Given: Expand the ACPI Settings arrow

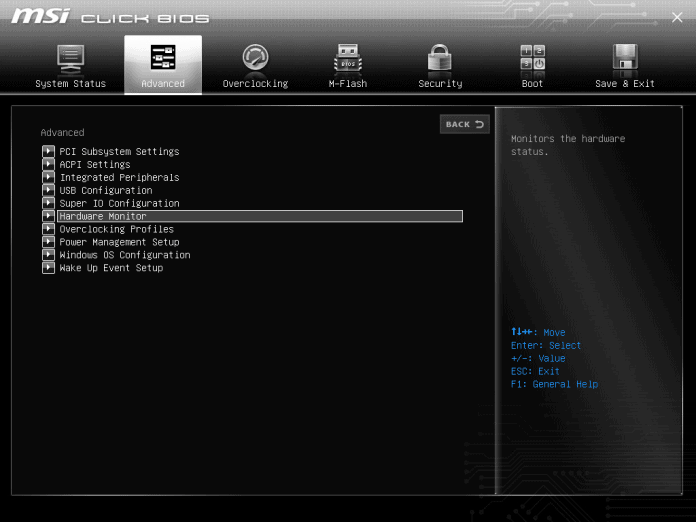Looking at the screenshot, I should point(48,165).
